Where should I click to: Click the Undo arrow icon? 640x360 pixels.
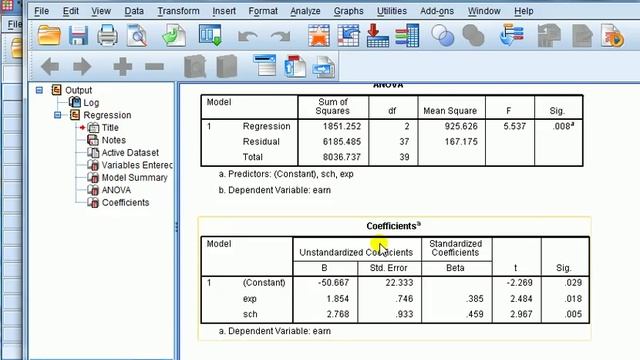pyautogui.click(x=248, y=37)
